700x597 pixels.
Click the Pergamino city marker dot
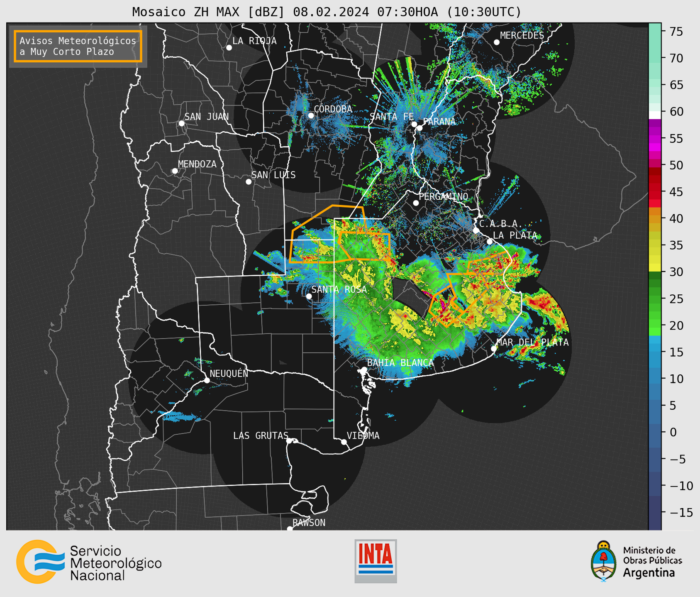[x=416, y=203]
